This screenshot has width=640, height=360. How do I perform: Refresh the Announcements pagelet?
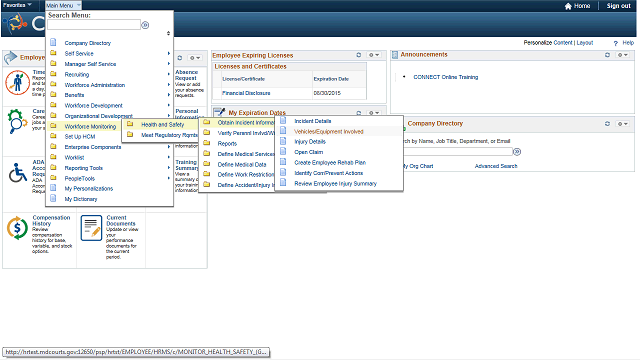607,55
